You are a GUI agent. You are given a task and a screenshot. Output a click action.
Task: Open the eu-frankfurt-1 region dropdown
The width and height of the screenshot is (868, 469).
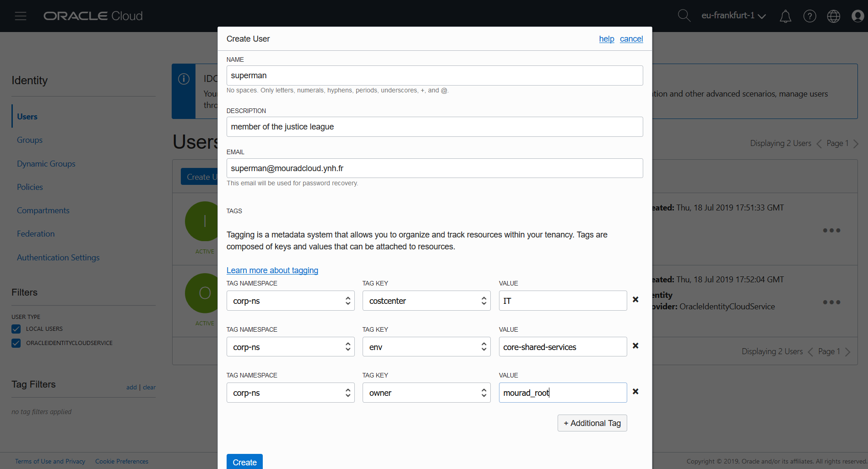(732, 15)
